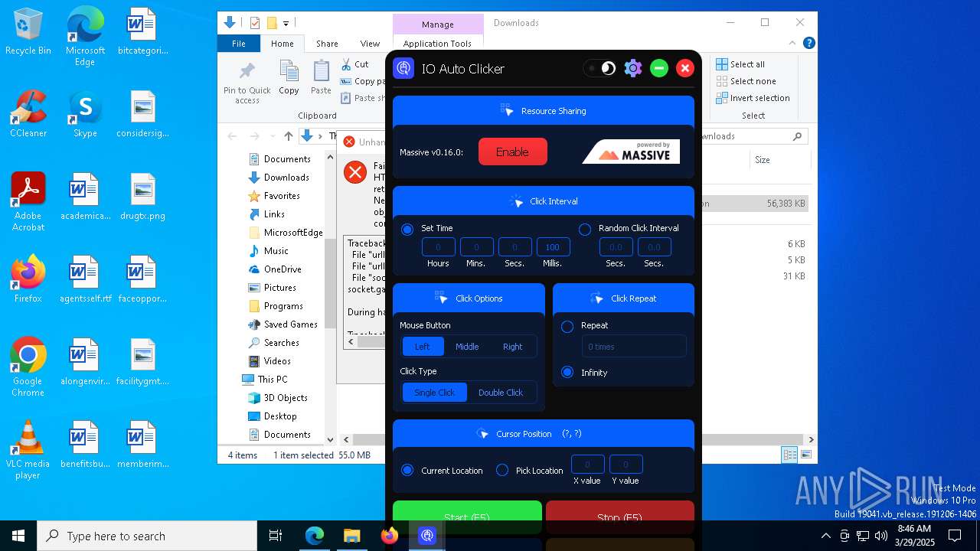Select Favorites in the navigation tree
This screenshot has width=980, height=551.
click(282, 196)
